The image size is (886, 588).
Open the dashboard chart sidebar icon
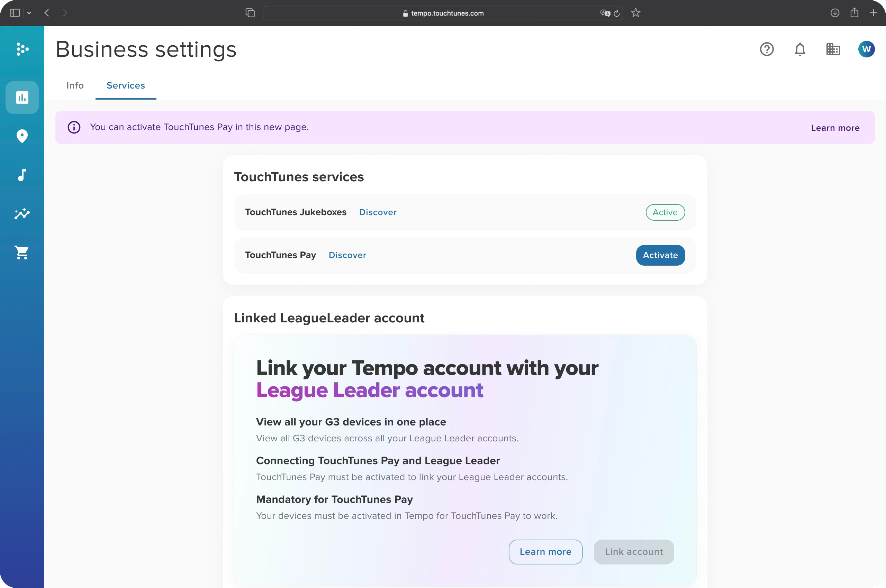[x=22, y=98]
